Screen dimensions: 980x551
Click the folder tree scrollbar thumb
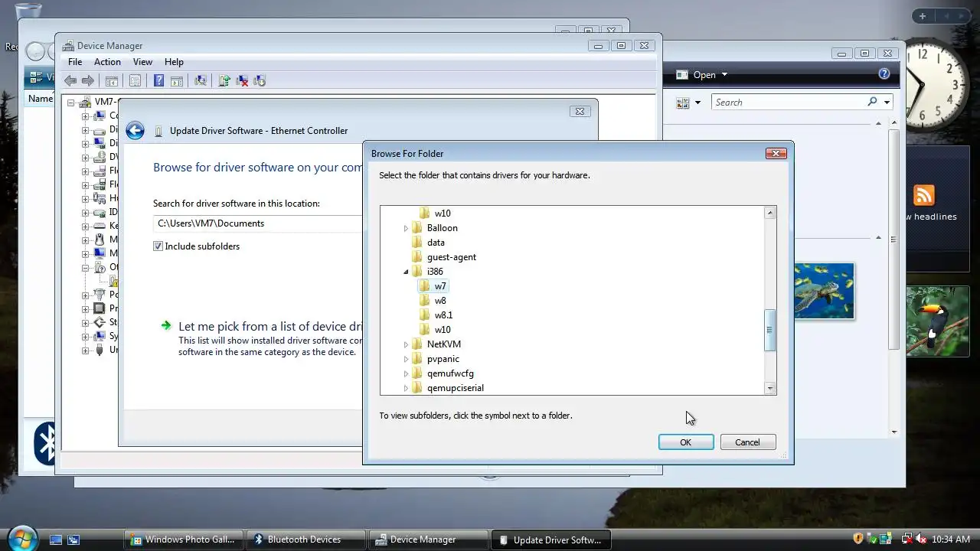pos(770,330)
